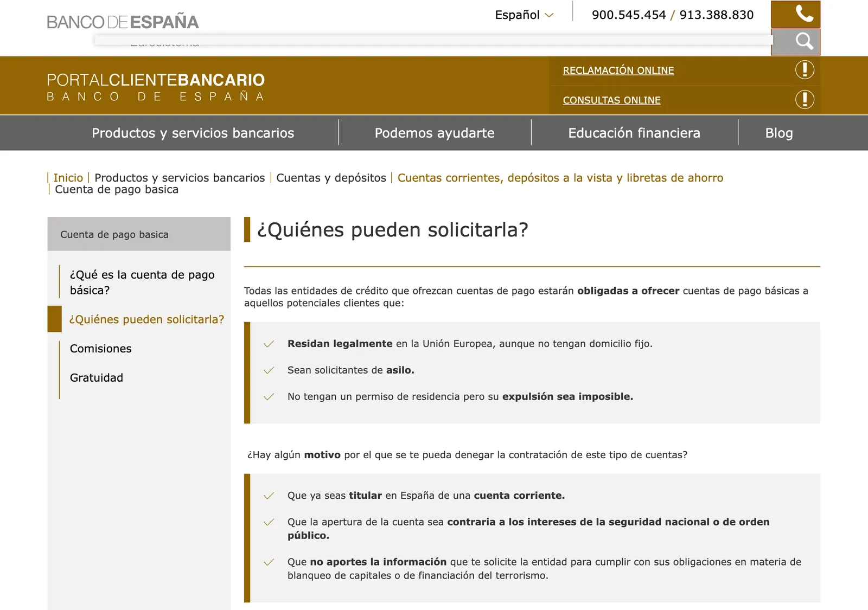Click Productos y servicios bancarios breadcrumb

[x=180, y=178]
